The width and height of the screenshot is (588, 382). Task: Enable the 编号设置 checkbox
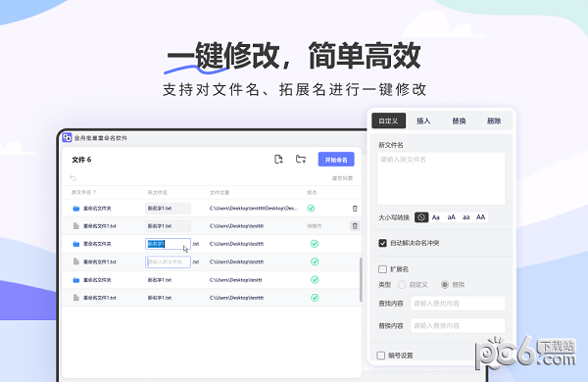tap(381, 355)
